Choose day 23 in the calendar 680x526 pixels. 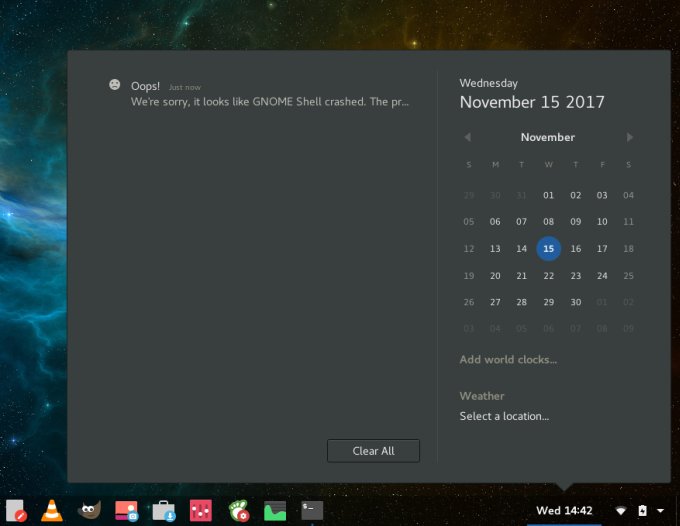575,276
